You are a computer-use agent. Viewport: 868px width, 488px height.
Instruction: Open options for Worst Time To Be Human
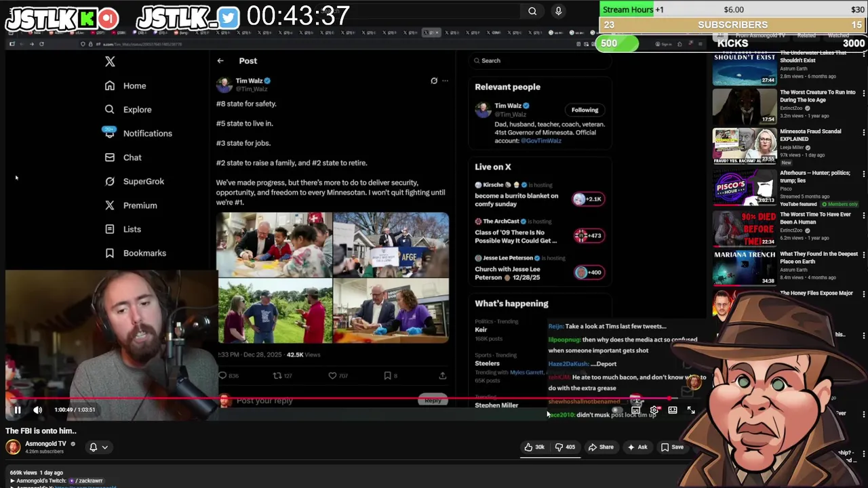863,216
